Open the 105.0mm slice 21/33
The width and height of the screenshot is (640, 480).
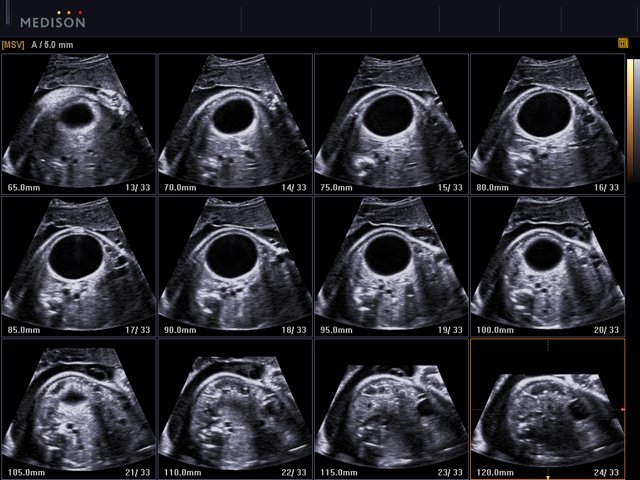(78, 408)
